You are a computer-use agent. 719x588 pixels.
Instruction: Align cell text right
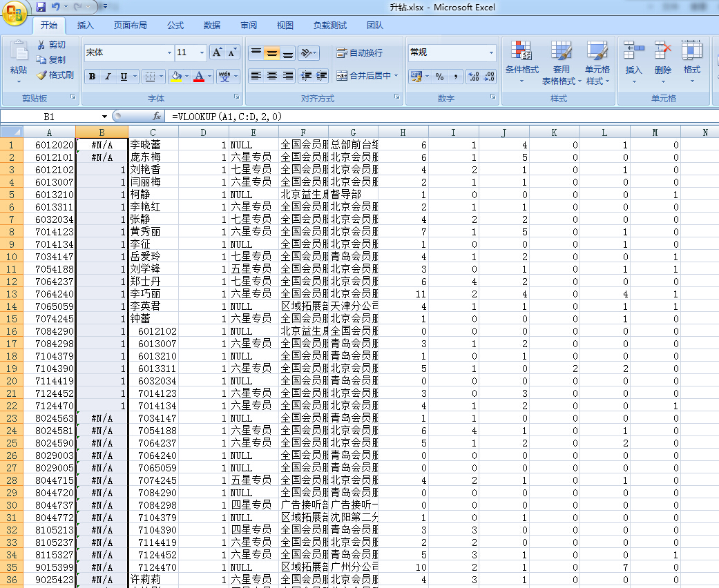pos(287,76)
